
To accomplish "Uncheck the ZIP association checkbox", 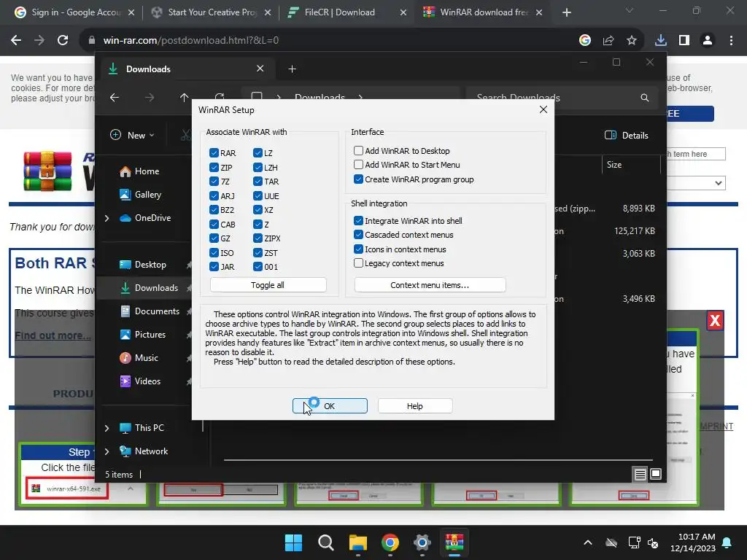I will [x=214, y=167].
